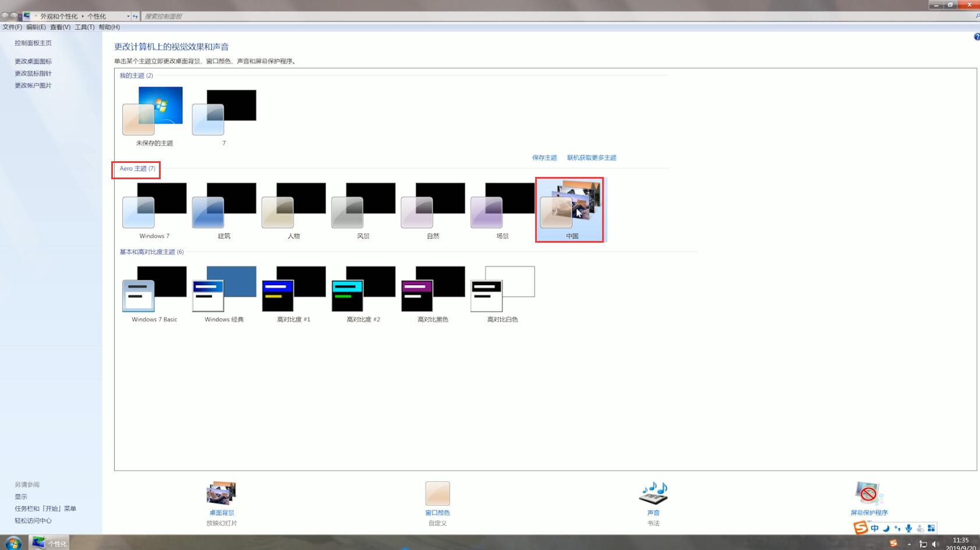
Task: Choose the 高对比度 #1 theme
Action: (293, 293)
